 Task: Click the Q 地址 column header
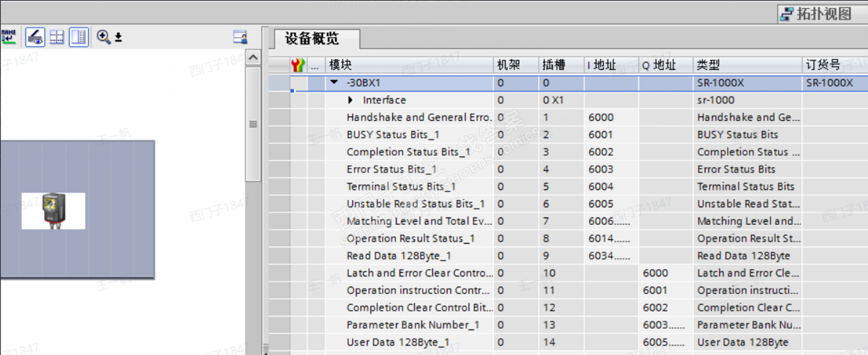666,65
